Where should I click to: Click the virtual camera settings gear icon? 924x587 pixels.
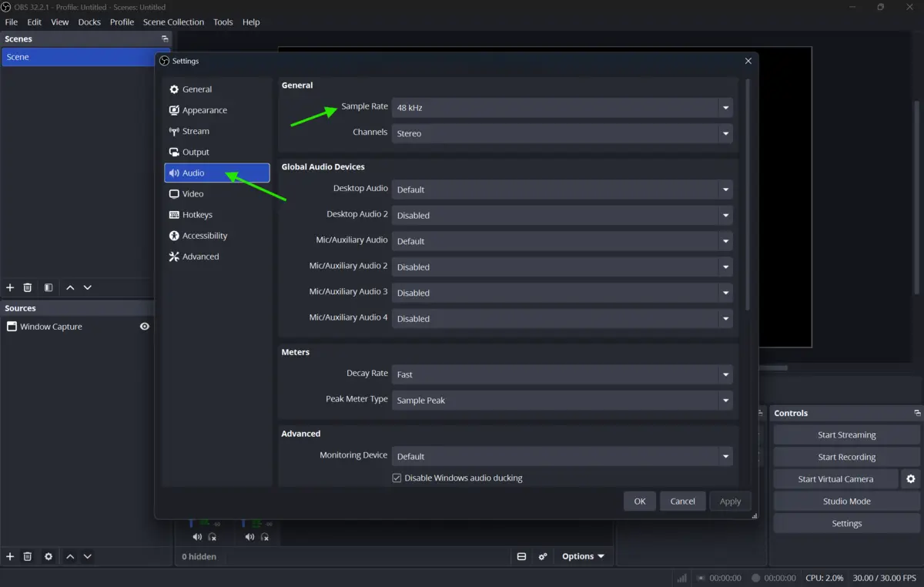pyautogui.click(x=911, y=479)
